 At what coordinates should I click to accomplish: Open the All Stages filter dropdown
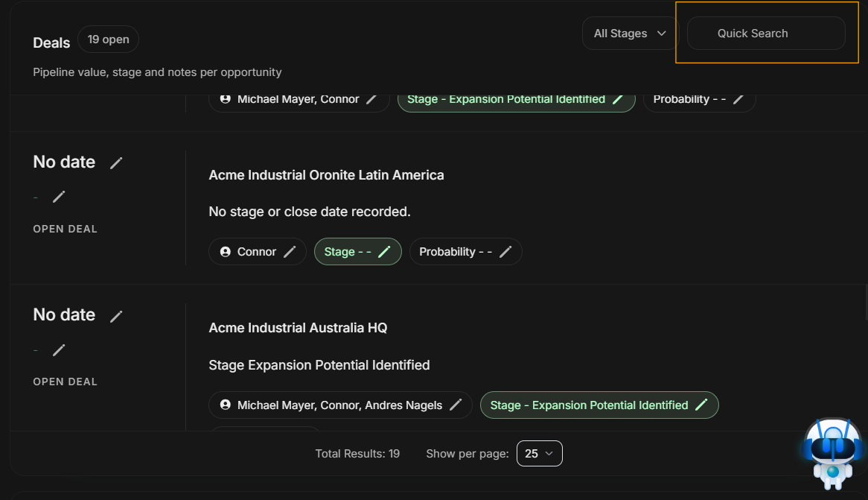(x=630, y=34)
